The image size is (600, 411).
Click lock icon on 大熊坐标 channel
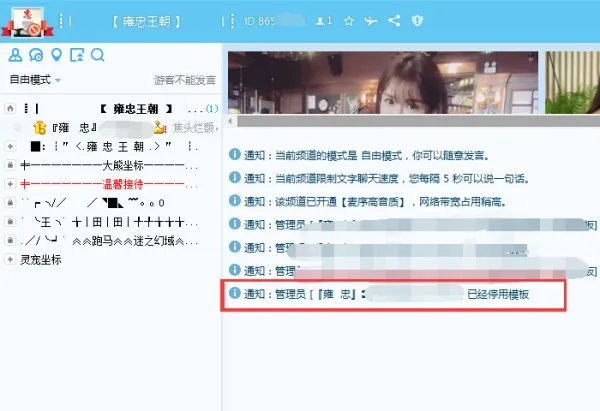point(10,165)
